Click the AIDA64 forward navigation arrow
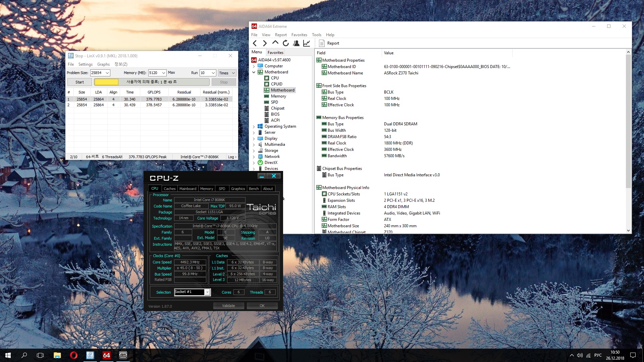644x362 pixels. click(x=265, y=43)
